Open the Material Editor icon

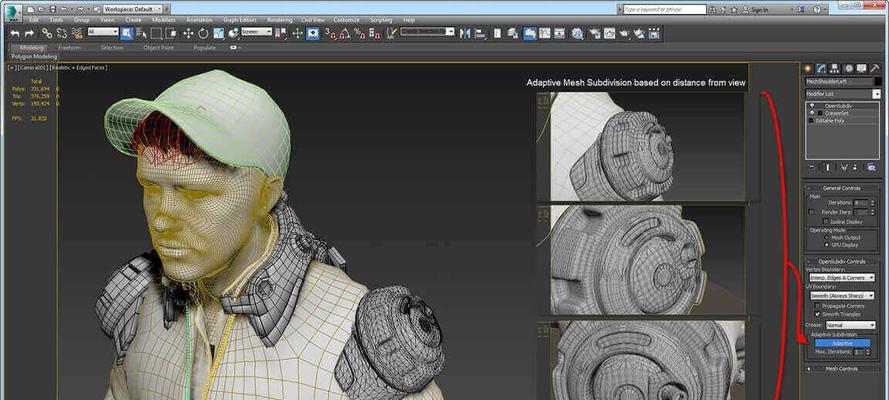577,33
